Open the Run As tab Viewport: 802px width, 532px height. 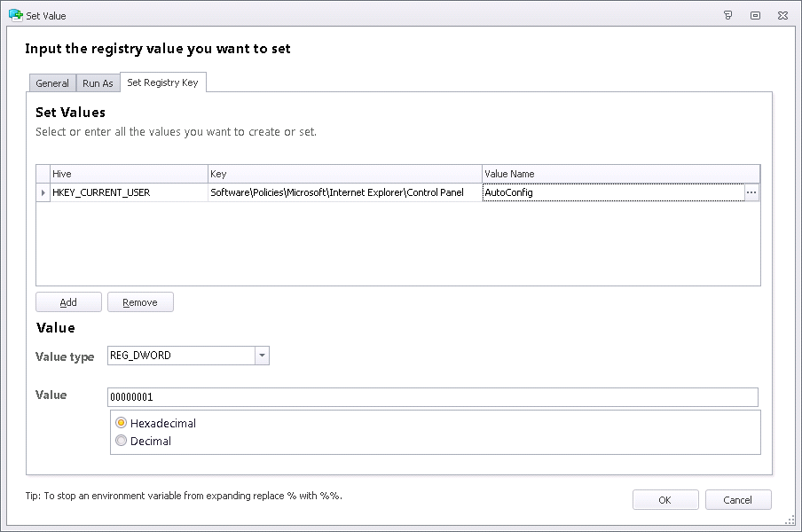[97, 82]
